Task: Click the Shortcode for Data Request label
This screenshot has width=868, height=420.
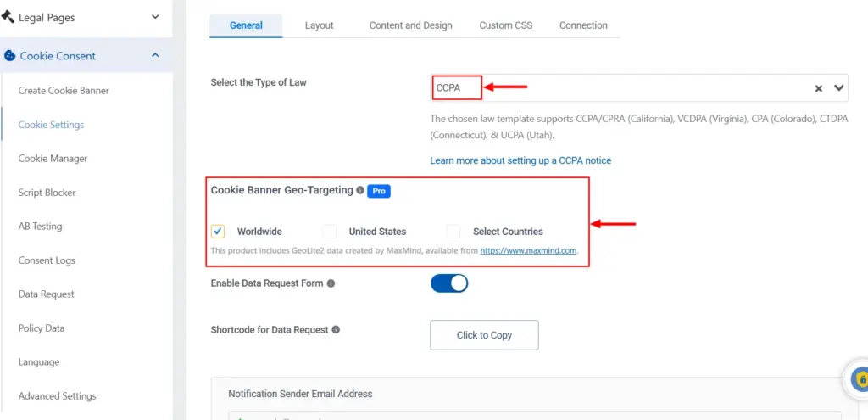Action: (x=270, y=330)
